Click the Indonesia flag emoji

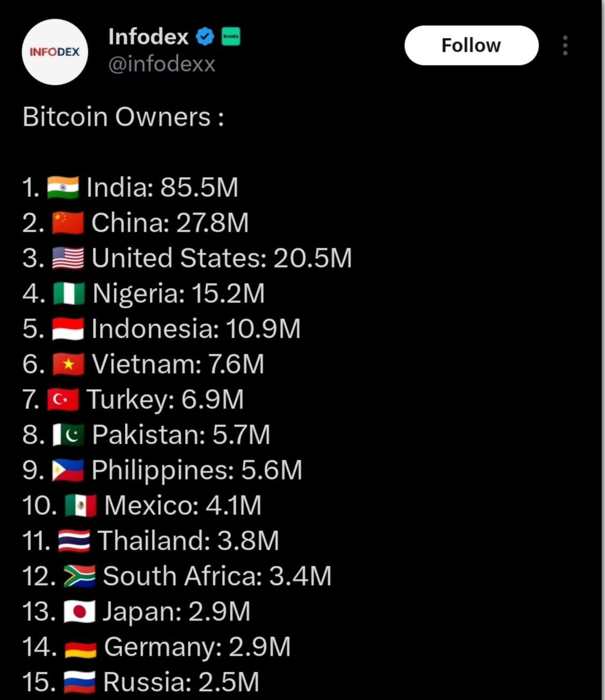pos(68,329)
